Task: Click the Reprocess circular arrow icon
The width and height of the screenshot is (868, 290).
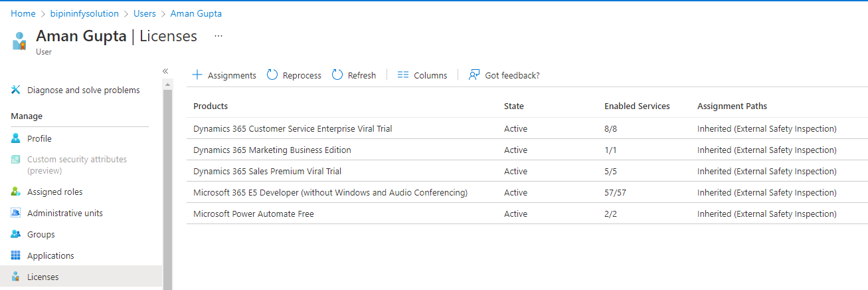Action: click(272, 75)
